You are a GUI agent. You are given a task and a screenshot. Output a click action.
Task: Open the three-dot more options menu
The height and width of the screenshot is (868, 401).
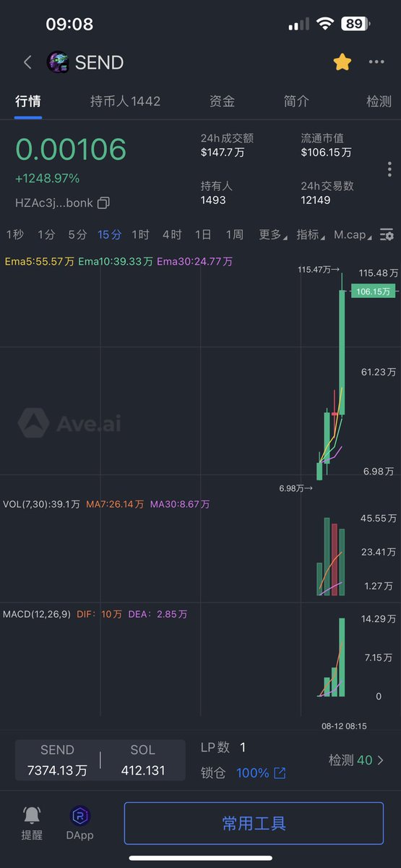(x=376, y=62)
